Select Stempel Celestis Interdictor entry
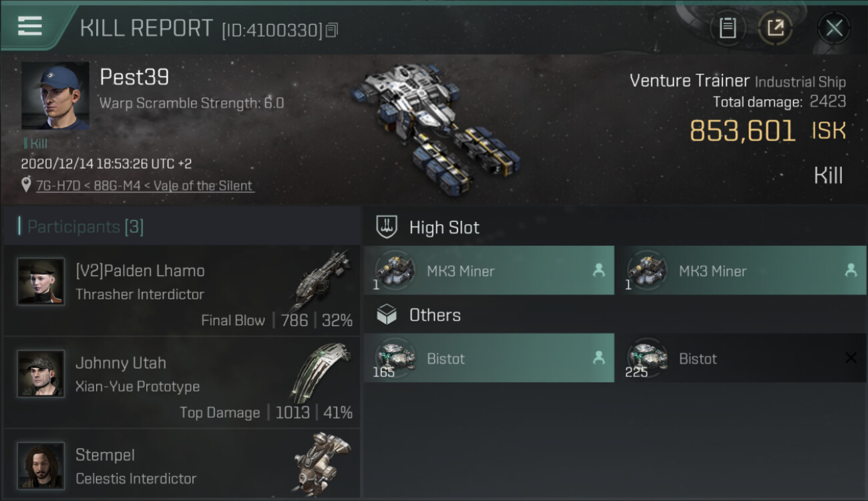 [x=182, y=464]
